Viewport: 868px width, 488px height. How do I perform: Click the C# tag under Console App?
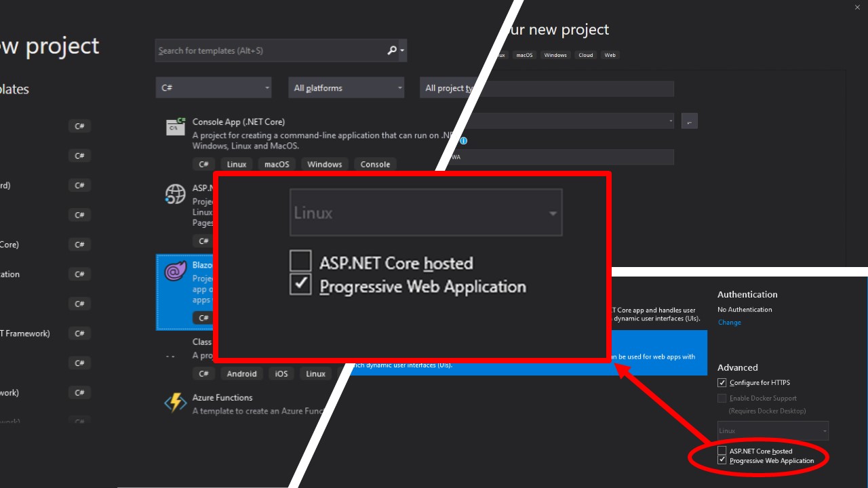[203, 164]
